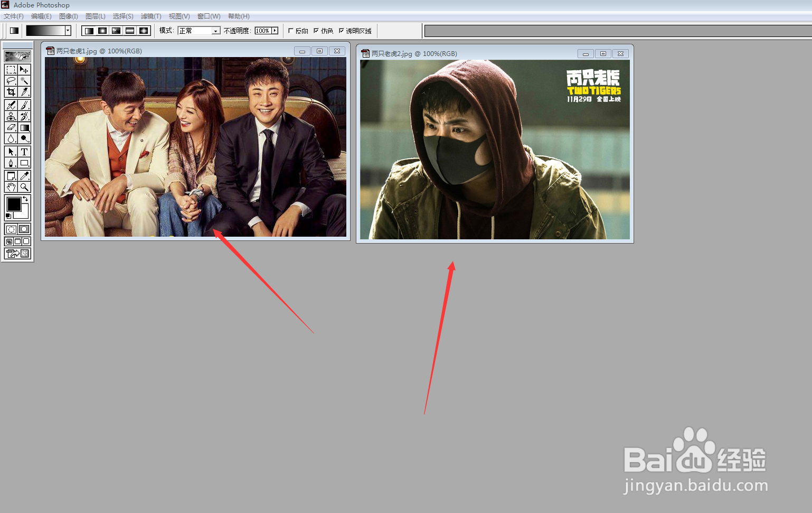Image resolution: width=812 pixels, height=513 pixels.
Task: Open the 图像(I) menu
Action: coord(69,16)
